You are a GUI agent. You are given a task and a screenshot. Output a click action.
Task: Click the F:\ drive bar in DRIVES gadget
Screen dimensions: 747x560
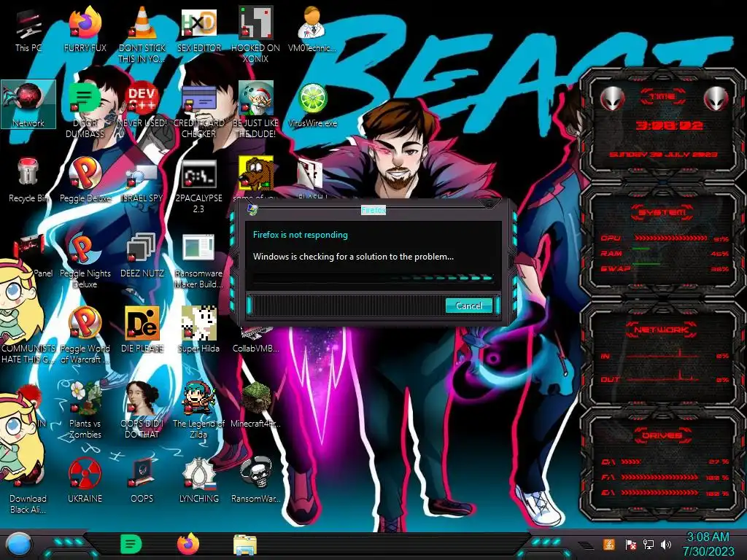[x=659, y=477]
